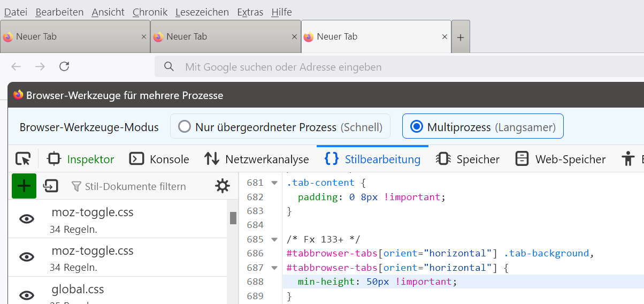Collapse the comment block at line 685
The image size is (644, 304).
274,239
